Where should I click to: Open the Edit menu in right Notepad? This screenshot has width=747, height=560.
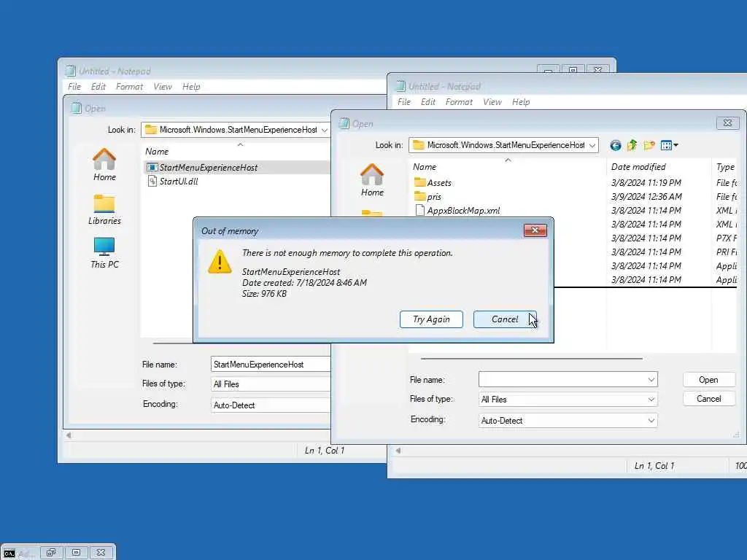427,102
